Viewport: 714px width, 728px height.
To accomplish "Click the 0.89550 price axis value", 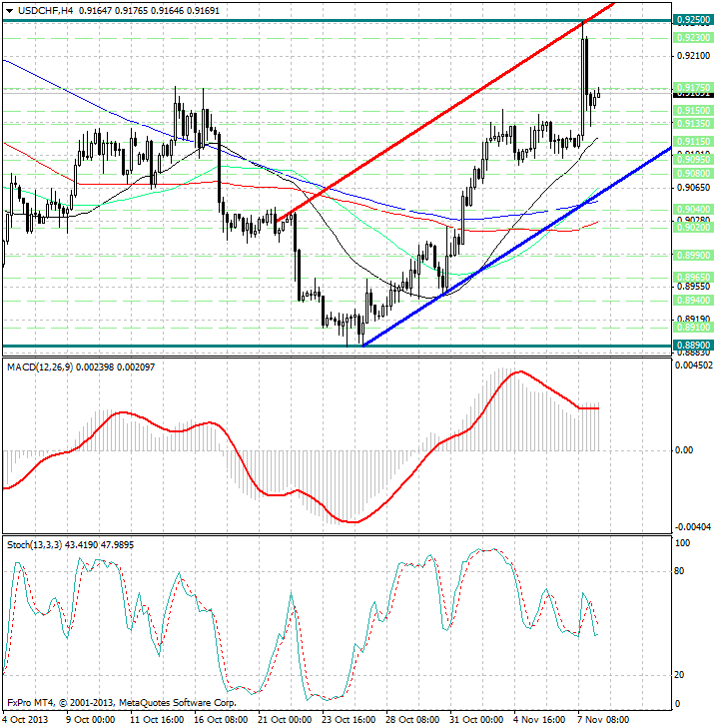I will click(693, 287).
